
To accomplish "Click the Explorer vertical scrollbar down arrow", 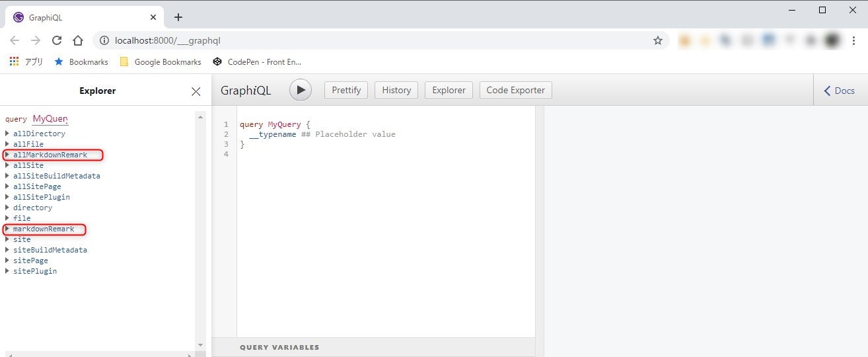I will (201, 344).
